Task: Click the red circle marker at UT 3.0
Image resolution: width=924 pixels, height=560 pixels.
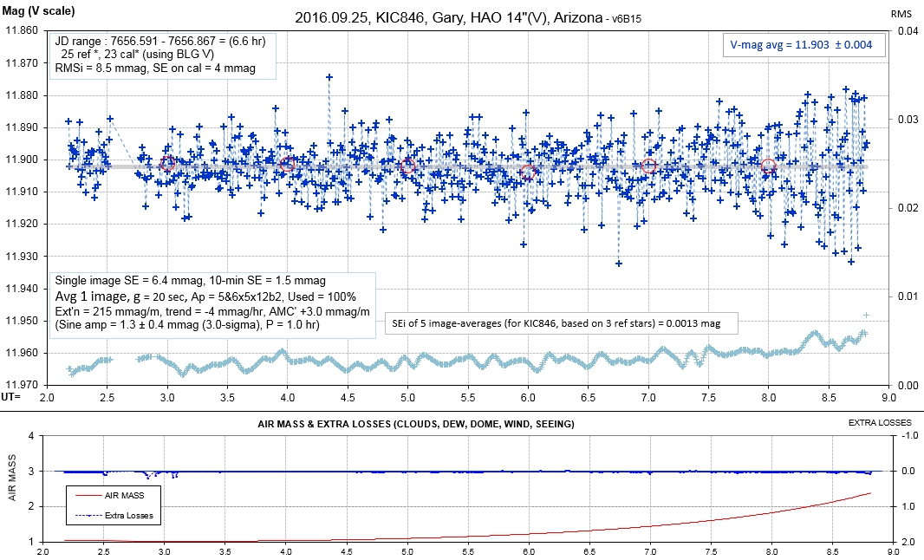Action: point(168,163)
